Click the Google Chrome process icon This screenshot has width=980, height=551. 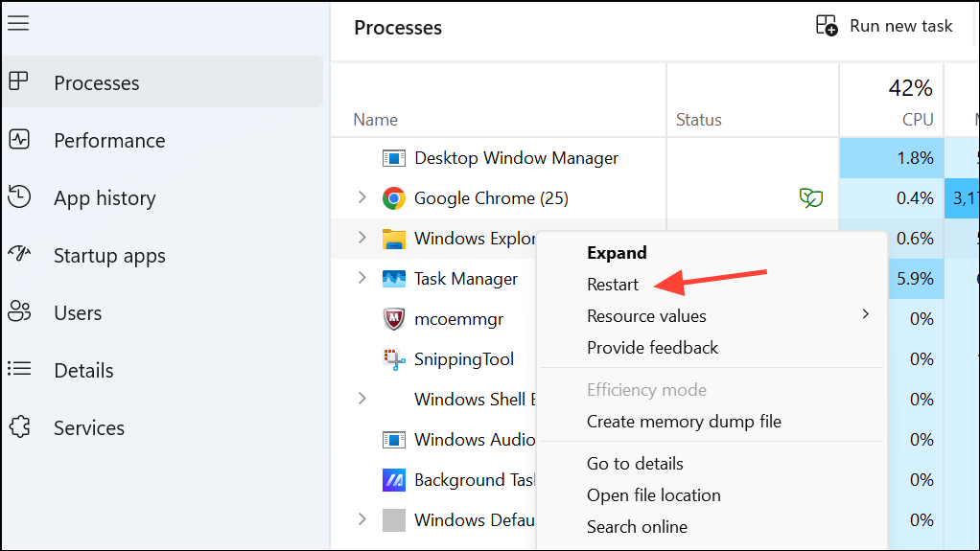pos(393,198)
